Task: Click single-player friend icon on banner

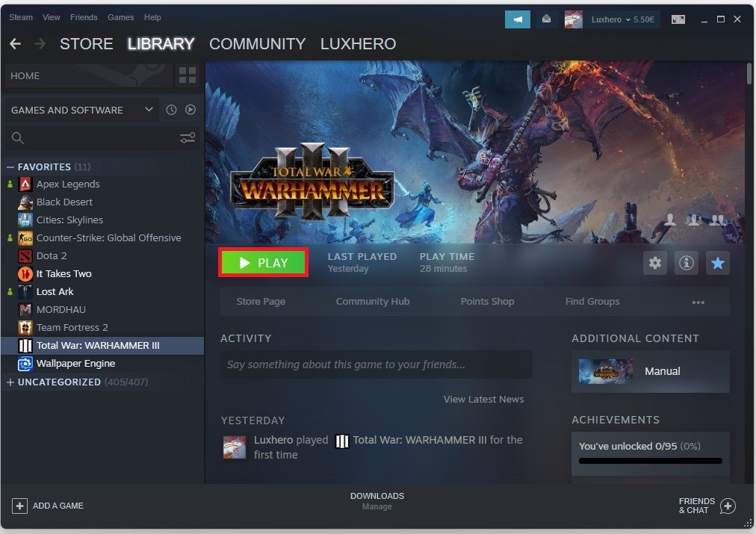Action: pyautogui.click(x=669, y=220)
